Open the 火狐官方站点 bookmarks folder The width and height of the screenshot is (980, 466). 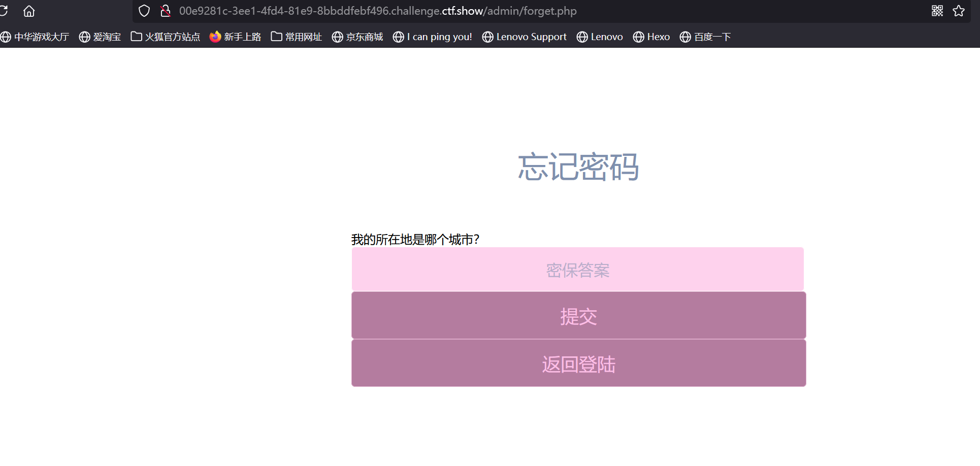tap(165, 37)
